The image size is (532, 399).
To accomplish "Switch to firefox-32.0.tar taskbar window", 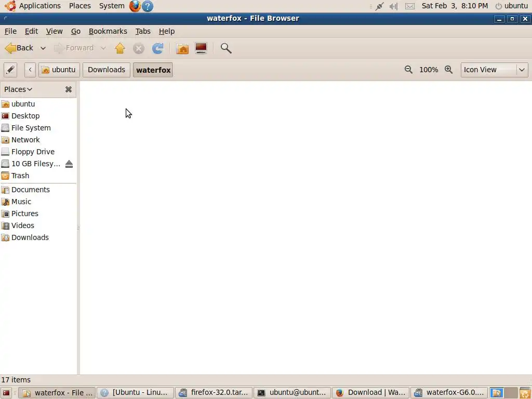I will pyautogui.click(x=214, y=393).
